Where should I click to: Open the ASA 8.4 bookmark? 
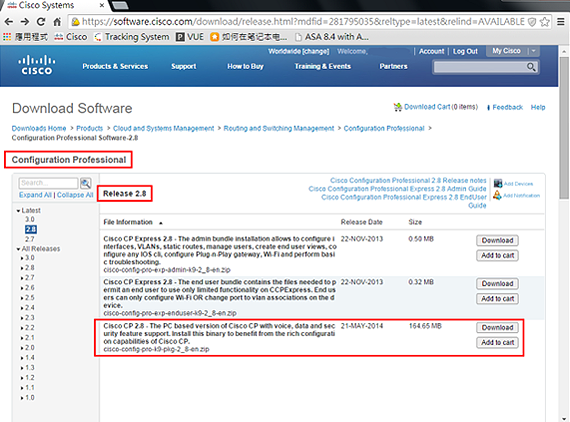coord(332,37)
